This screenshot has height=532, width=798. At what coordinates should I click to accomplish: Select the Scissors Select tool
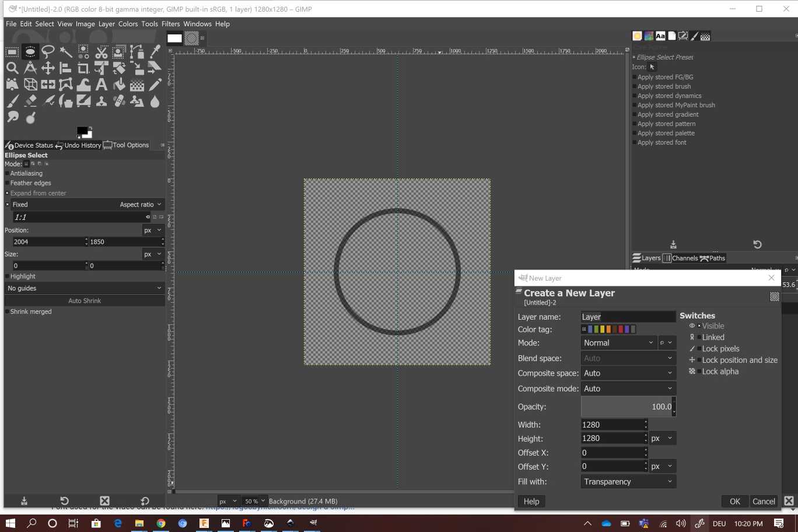101,52
